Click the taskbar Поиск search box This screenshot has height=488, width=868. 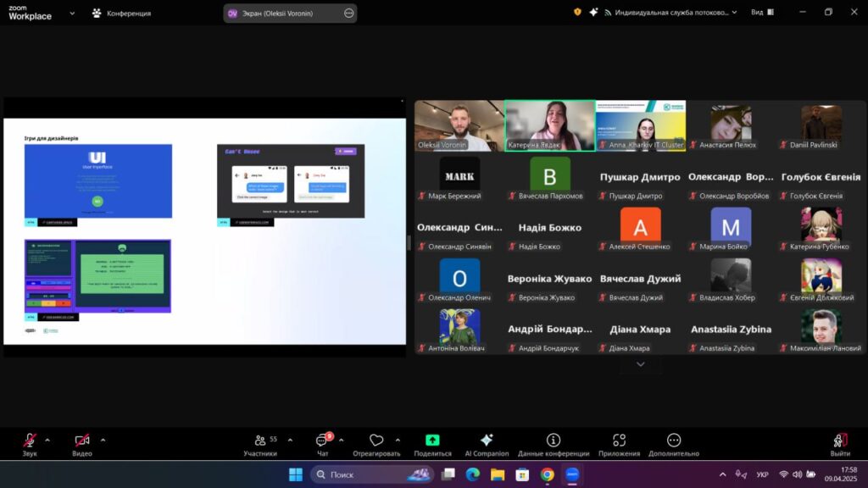coord(373,474)
